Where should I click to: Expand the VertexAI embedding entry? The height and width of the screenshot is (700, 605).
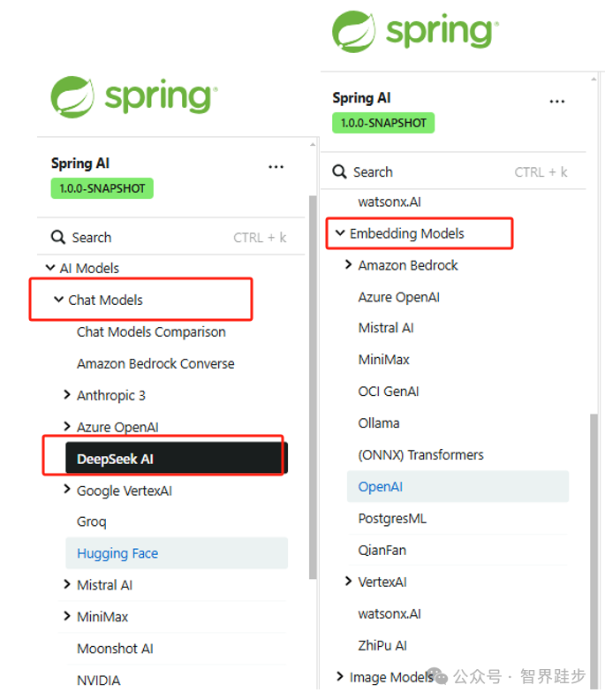(x=349, y=582)
